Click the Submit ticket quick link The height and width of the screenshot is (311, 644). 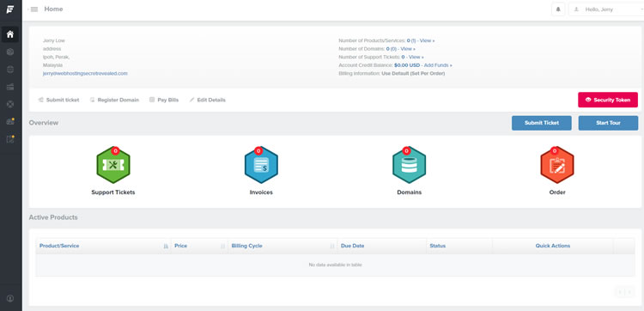point(58,100)
